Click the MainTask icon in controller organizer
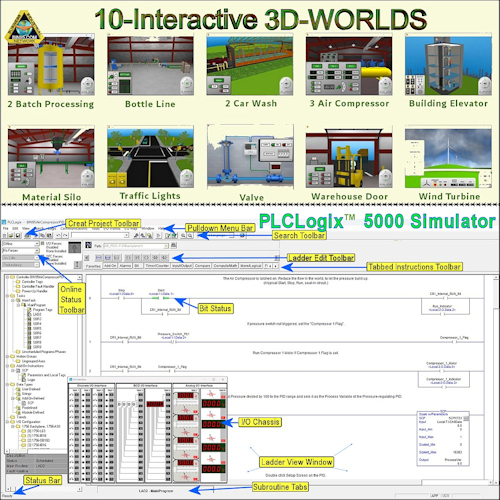500x500 pixels. (18, 300)
